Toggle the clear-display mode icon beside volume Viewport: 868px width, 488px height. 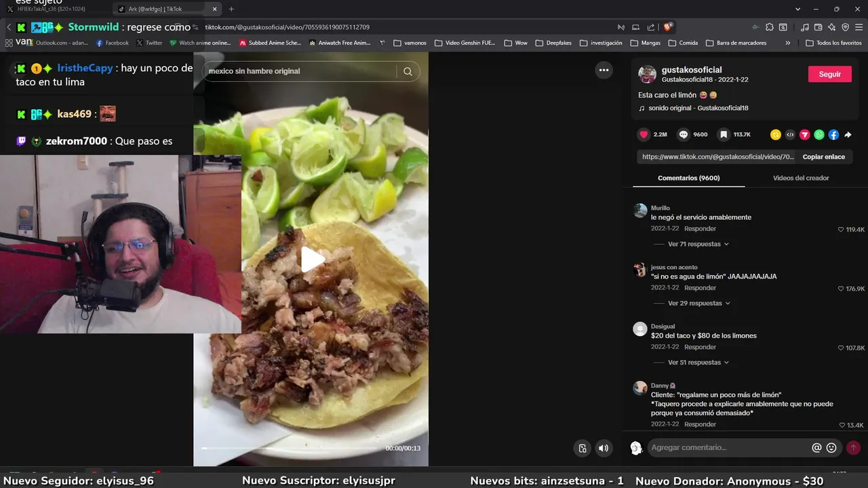582,448
